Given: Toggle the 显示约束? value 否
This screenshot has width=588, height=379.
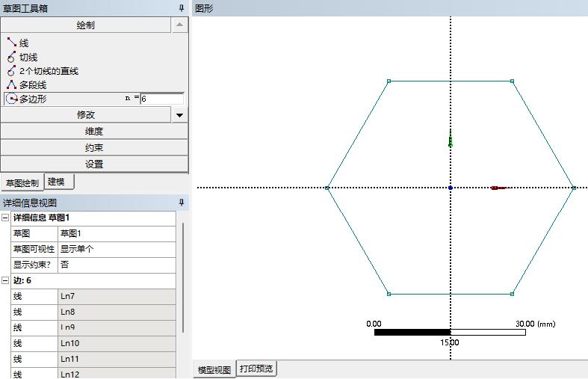Looking at the screenshot, I should [116, 265].
